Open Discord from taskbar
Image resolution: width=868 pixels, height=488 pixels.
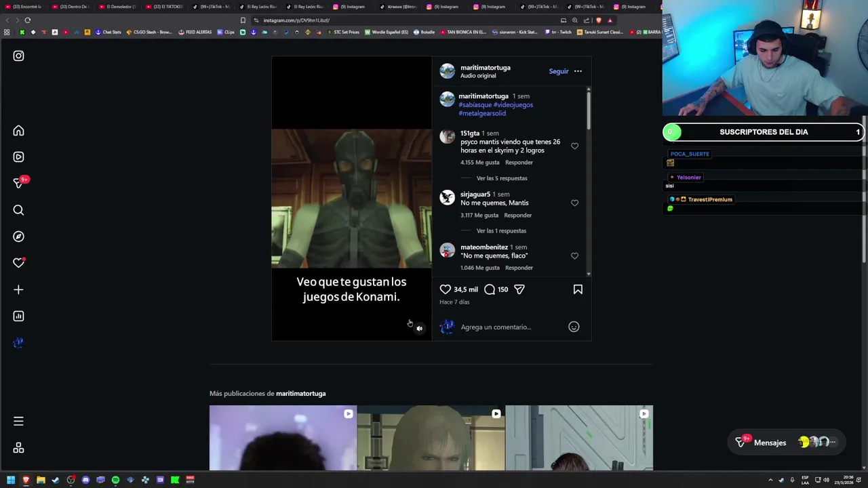pos(85,480)
